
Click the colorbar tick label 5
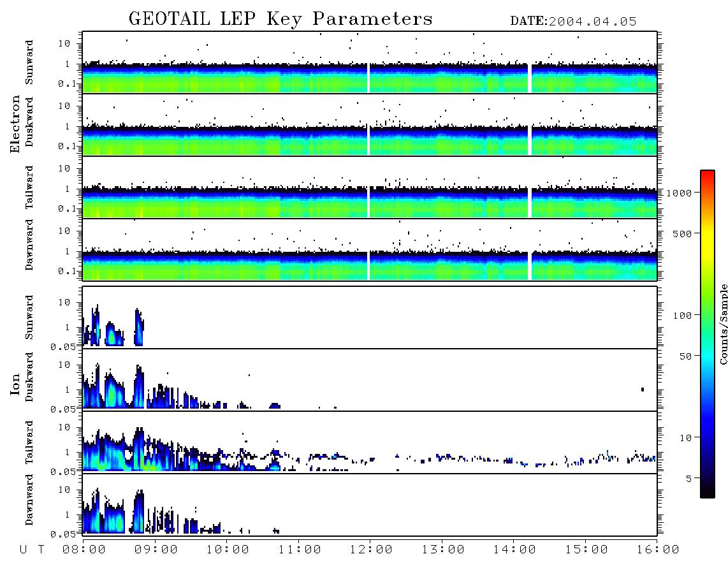689,479
